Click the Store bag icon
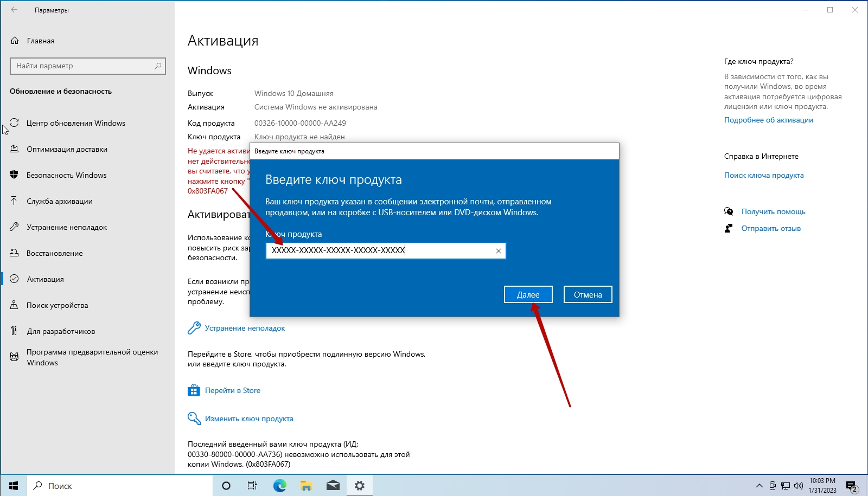This screenshot has height=496, width=868. [194, 390]
